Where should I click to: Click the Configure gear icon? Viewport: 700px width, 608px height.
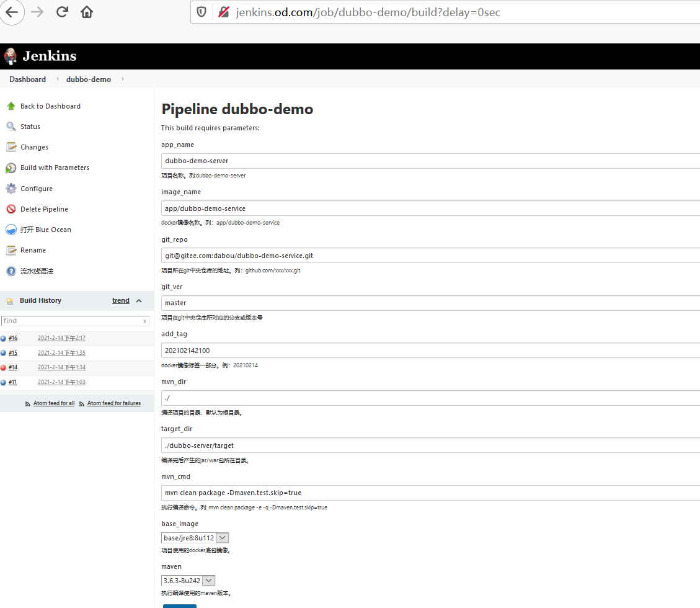click(11, 189)
